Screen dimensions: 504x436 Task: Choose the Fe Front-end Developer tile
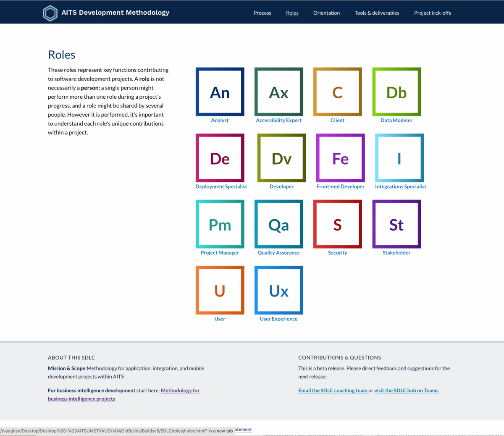[x=341, y=158]
